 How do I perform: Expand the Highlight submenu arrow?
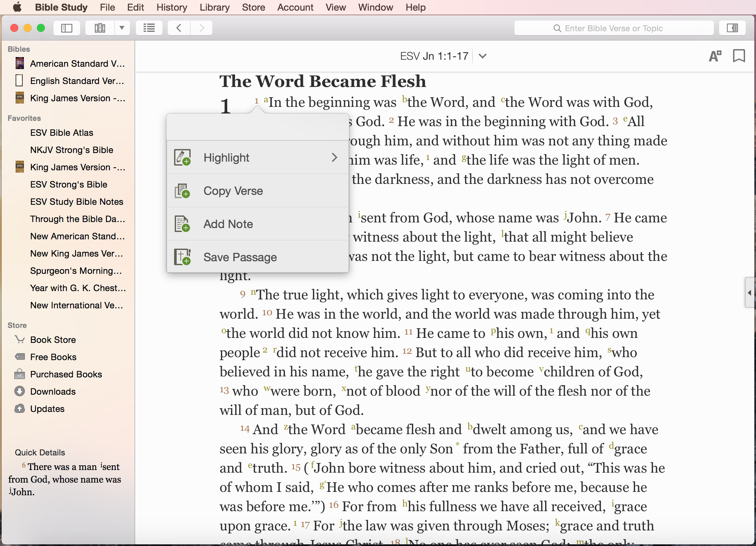coord(334,158)
